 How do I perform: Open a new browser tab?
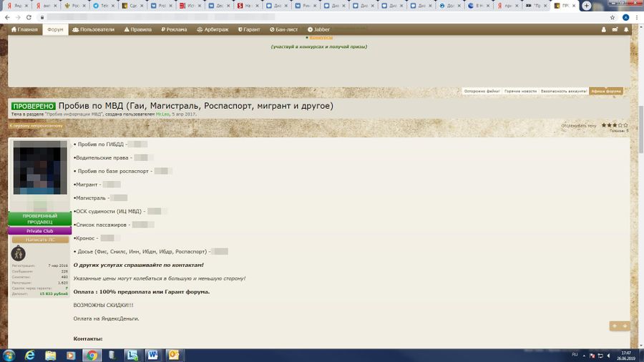(x=587, y=6)
